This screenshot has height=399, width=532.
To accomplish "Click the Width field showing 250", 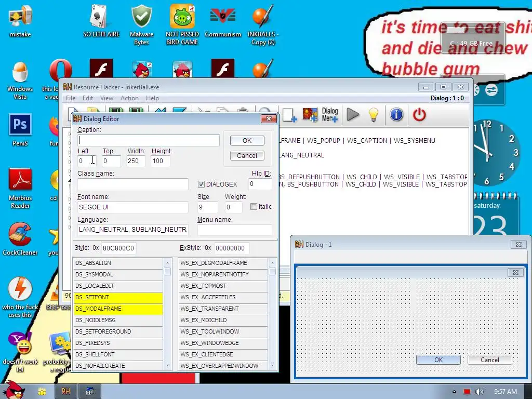I will (x=136, y=161).
